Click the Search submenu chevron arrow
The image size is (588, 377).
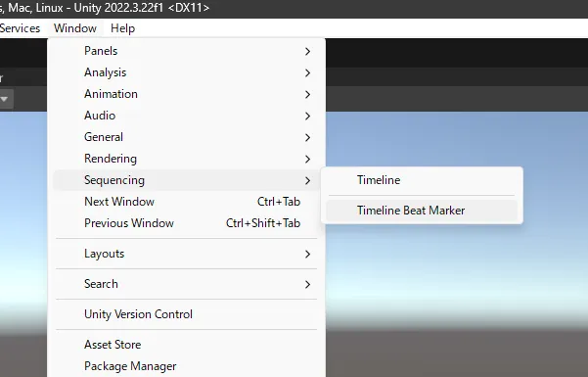click(307, 285)
